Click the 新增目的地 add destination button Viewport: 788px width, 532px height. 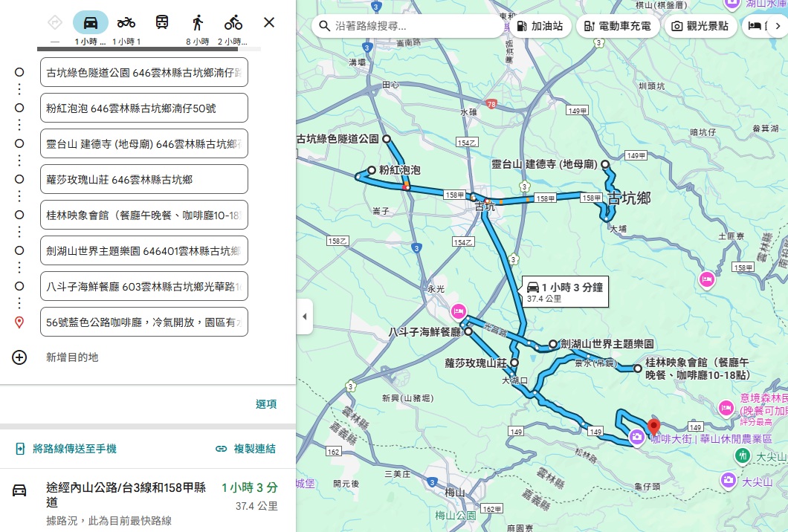[x=19, y=357]
